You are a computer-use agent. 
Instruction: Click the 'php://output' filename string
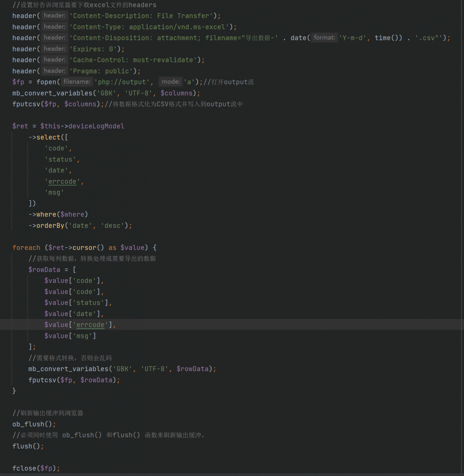pos(122,82)
